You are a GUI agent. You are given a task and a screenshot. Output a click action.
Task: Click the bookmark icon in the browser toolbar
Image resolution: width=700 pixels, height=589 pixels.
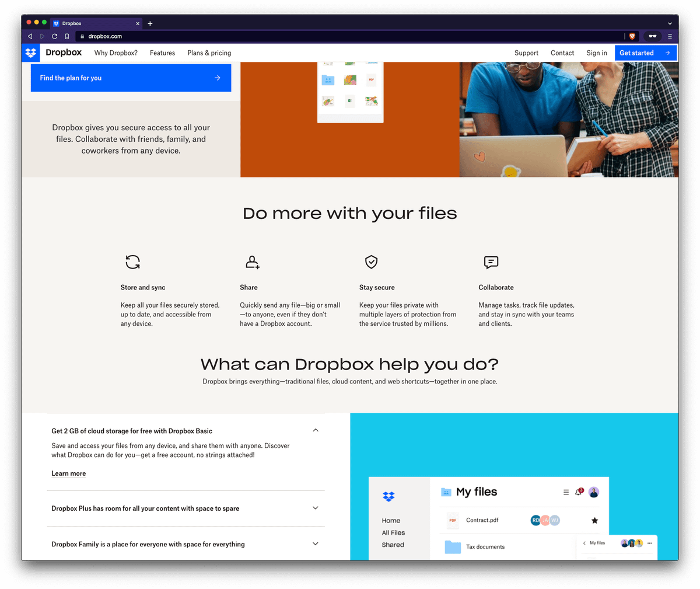(66, 36)
